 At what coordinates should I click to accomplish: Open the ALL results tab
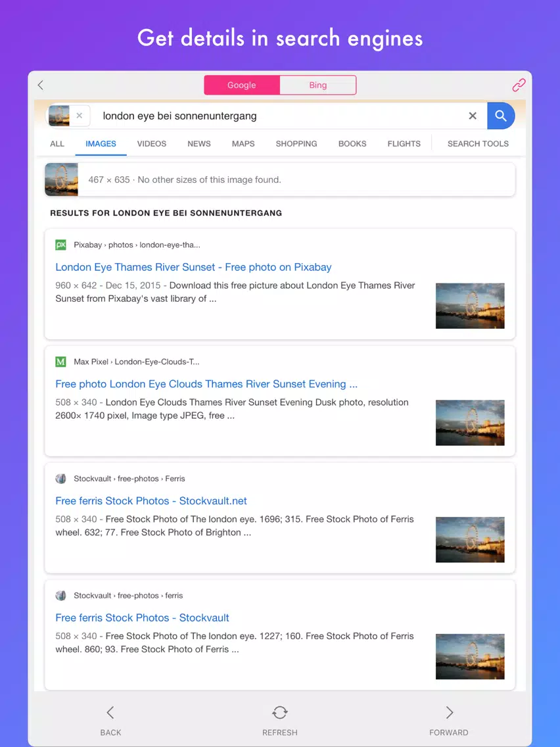click(57, 144)
